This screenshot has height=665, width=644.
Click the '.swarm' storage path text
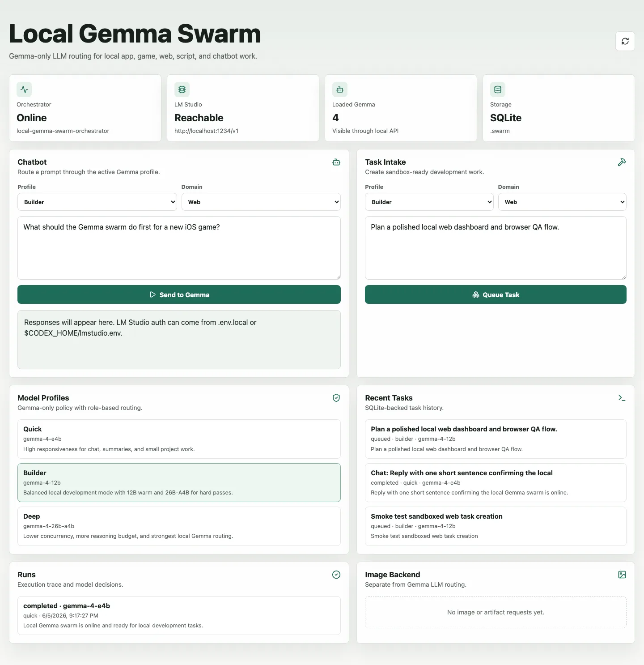click(x=500, y=131)
